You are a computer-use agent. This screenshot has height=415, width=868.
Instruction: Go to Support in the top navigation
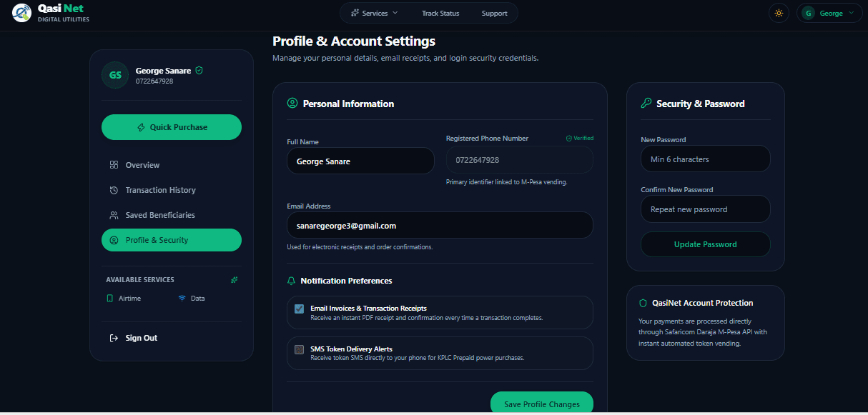click(x=495, y=13)
